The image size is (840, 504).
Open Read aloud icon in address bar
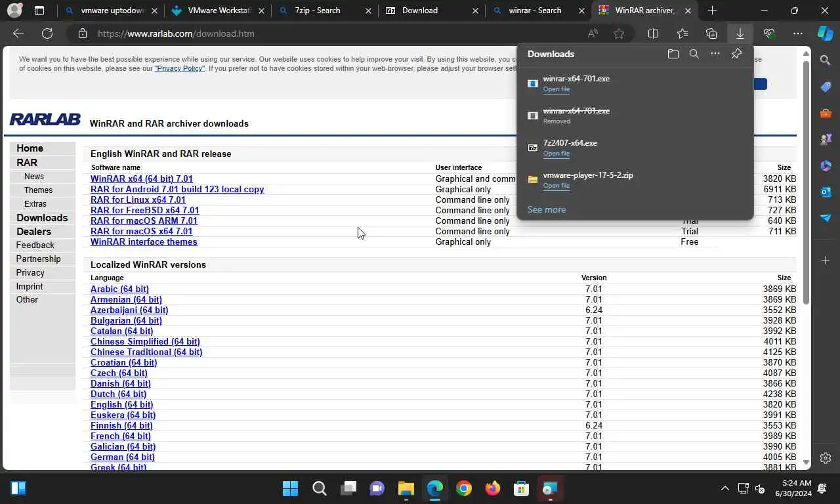click(x=593, y=33)
